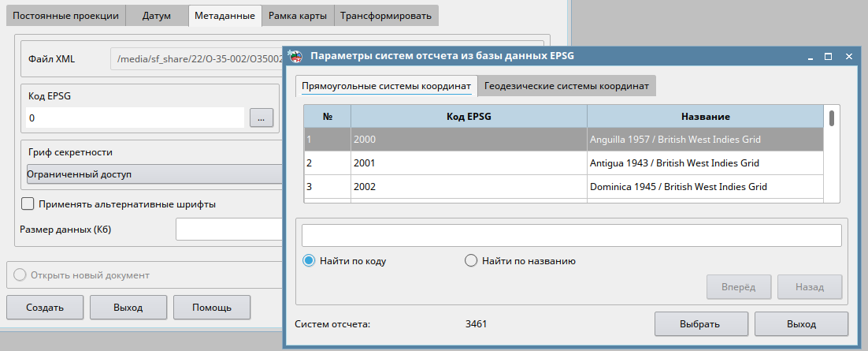Image resolution: width=868 pixels, height=351 pixels.
Task: Switch to 'Геодезические системы координат' tab
Action: (566, 86)
